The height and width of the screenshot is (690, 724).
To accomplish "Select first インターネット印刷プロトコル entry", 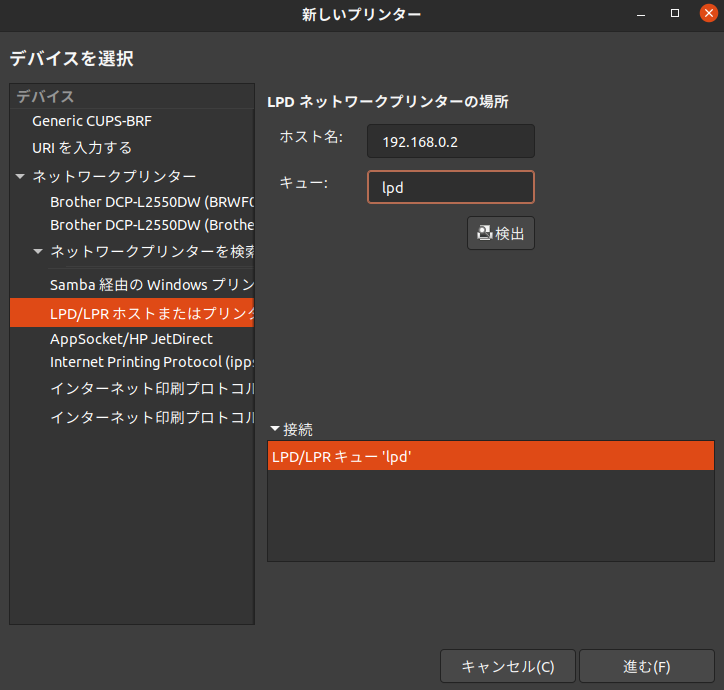I will 150,388.
